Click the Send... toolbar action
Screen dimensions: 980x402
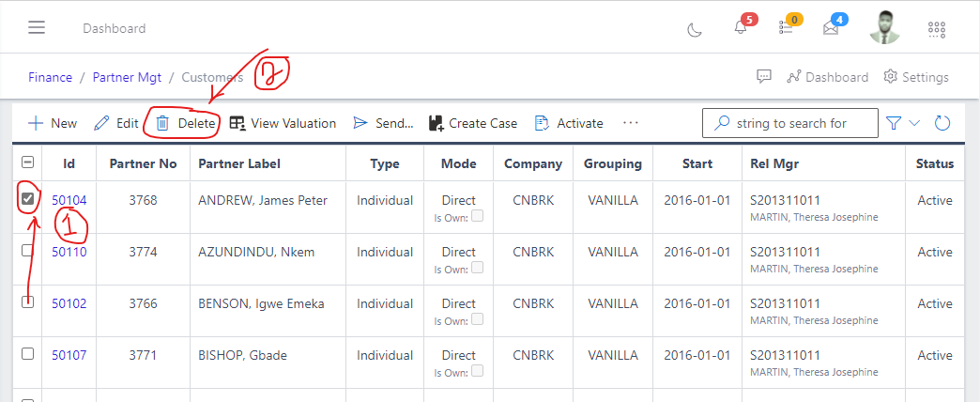pyautogui.click(x=383, y=123)
